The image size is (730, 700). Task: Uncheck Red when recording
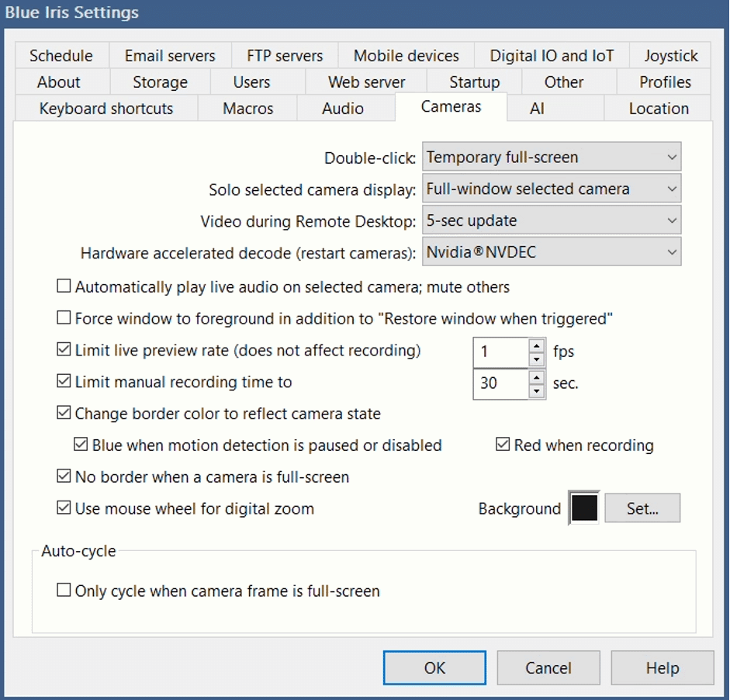[x=502, y=445]
